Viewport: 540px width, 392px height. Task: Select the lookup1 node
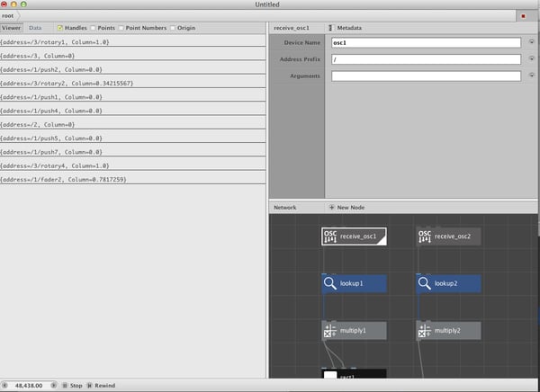pyautogui.click(x=354, y=283)
